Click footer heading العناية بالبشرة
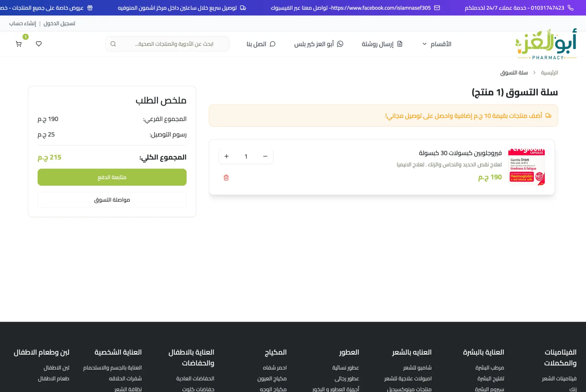The image size is (586, 392). (484, 352)
